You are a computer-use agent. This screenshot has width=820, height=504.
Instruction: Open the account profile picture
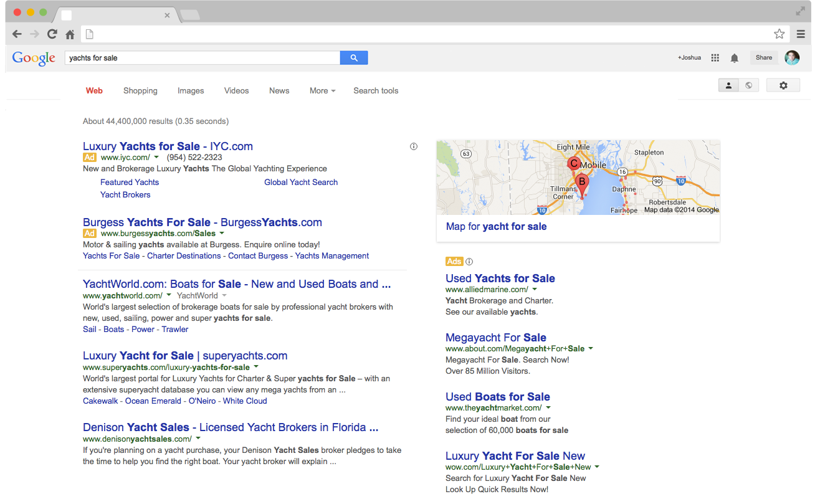click(x=792, y=58)
